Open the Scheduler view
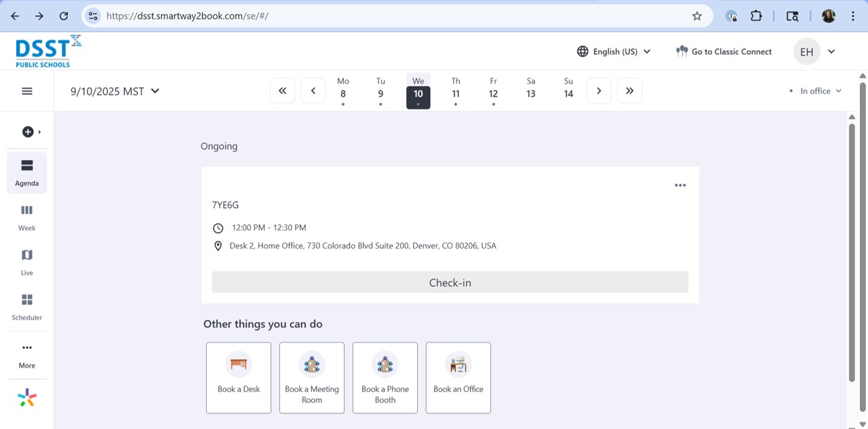The height and width of the screenshot is (429, 868). (27, 307)
